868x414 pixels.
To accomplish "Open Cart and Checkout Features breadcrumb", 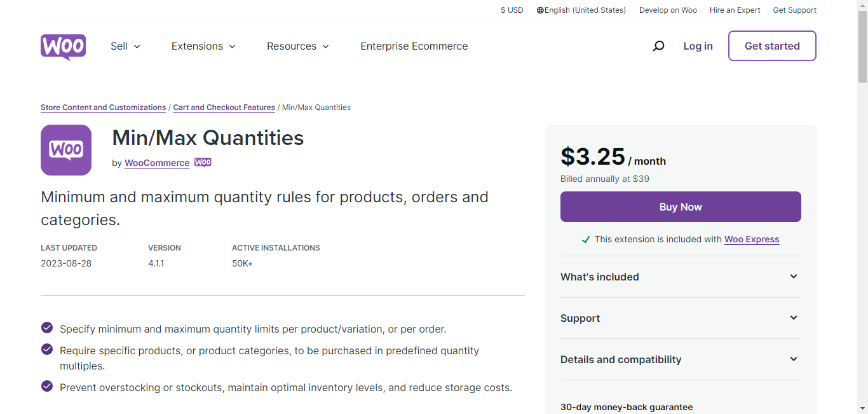I will 224,107.
